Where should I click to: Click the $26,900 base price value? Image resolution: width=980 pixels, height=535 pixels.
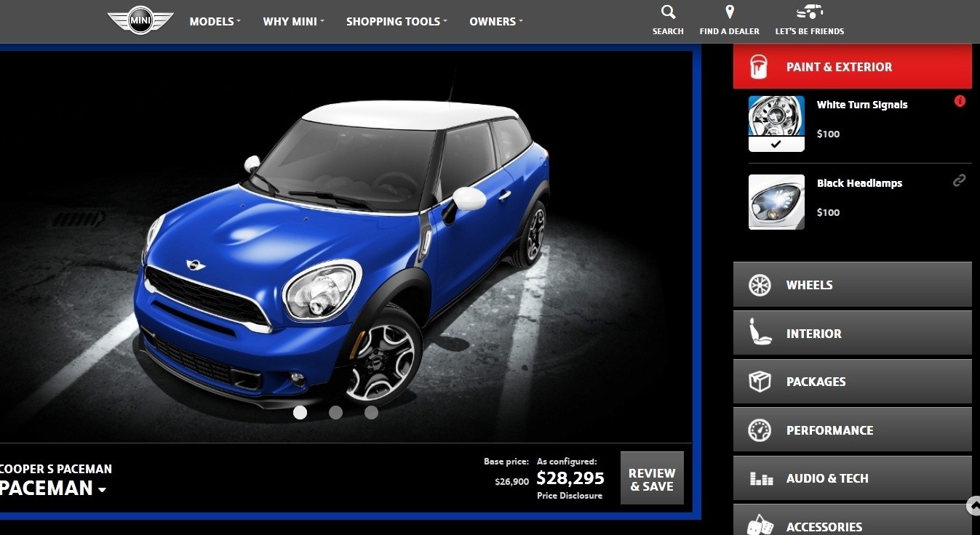(x=511, y=481)
